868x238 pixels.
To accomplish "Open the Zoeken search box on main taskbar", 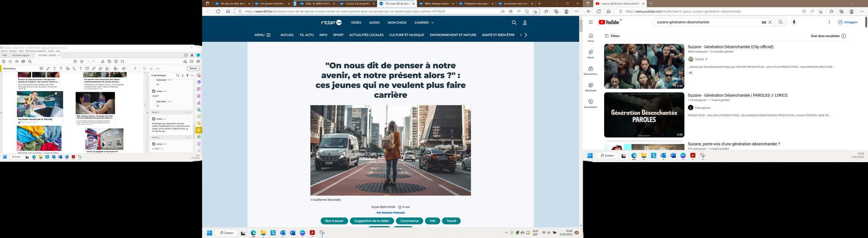I will point(227,233).
